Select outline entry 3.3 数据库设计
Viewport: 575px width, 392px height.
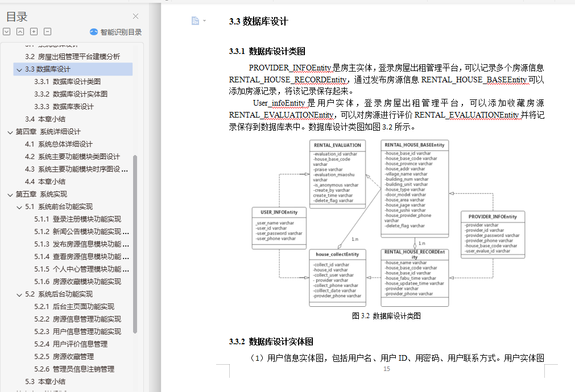73,69
